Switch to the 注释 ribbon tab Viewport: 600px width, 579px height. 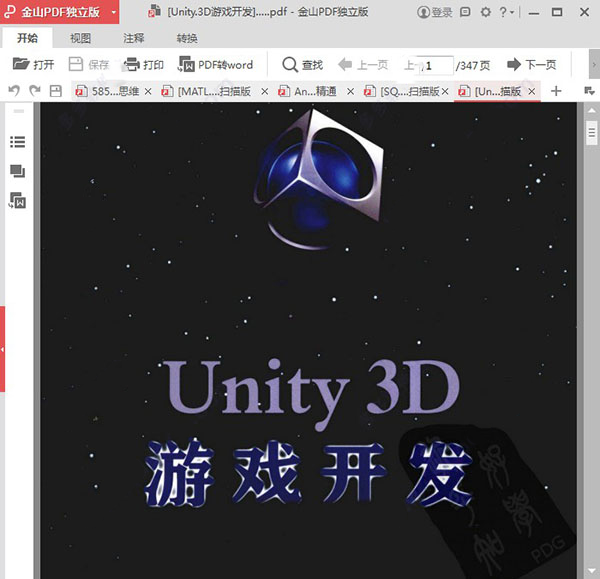134,38
